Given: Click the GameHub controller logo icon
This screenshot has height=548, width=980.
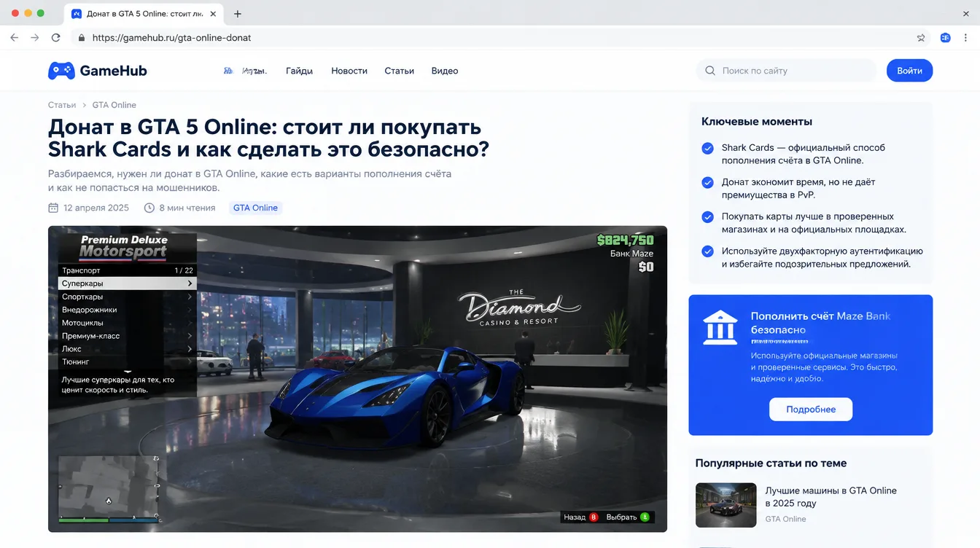Looking at the screenshot, I should (x=61, y=71).
